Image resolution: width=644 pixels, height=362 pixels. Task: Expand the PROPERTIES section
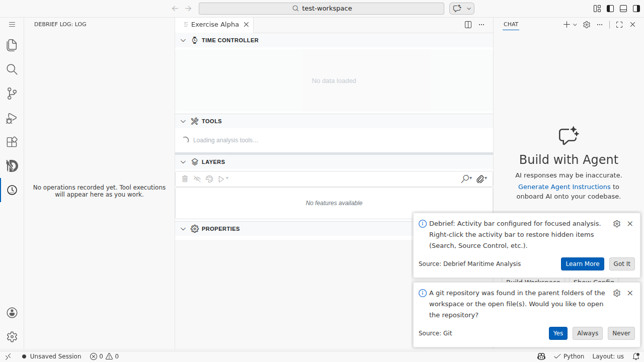click(183, 229)
